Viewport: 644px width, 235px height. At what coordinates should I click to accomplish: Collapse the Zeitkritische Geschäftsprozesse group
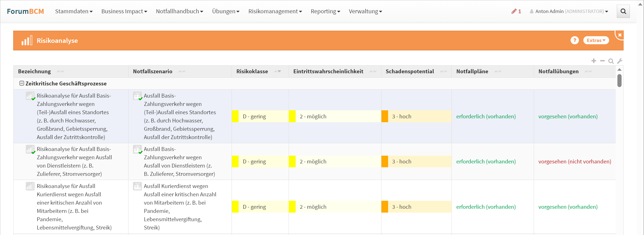click(22, 83)
